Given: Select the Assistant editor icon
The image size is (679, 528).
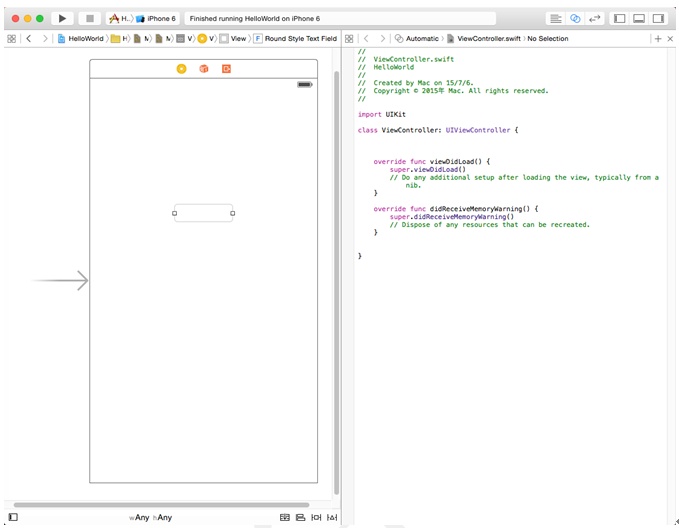Looking at the screenshot, I should click(575, 19).
